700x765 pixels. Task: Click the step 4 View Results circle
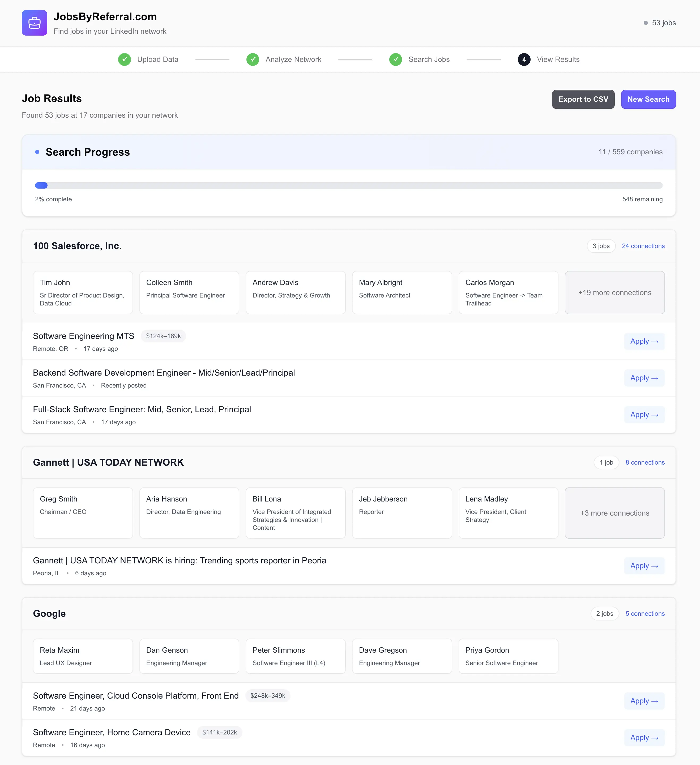[524, 59]
